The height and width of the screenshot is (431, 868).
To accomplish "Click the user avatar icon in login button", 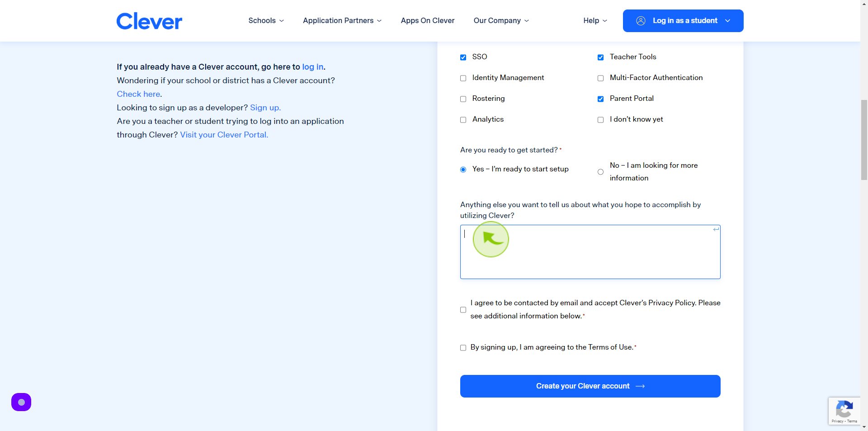I will click(641, 21).
